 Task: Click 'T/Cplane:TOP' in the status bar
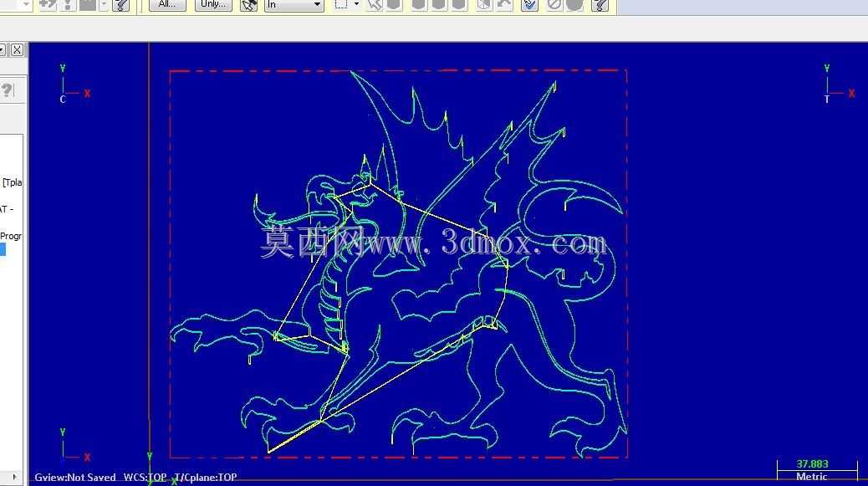click(x=206, y=477)
